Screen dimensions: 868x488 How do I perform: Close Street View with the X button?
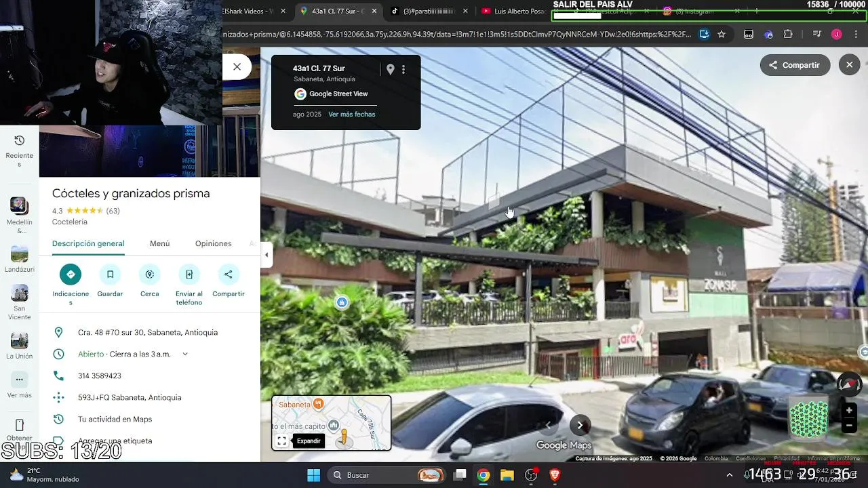(x=850, y=65)
